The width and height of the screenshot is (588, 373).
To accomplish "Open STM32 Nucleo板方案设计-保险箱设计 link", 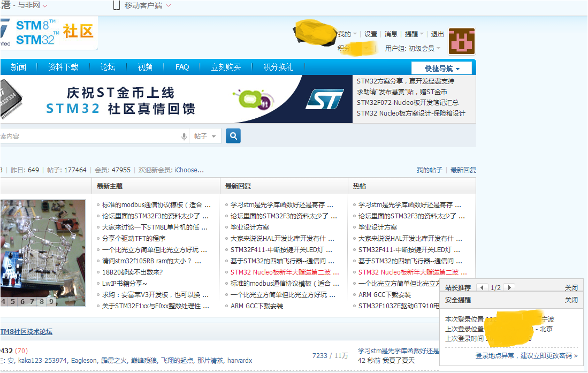I will [411, 113].
